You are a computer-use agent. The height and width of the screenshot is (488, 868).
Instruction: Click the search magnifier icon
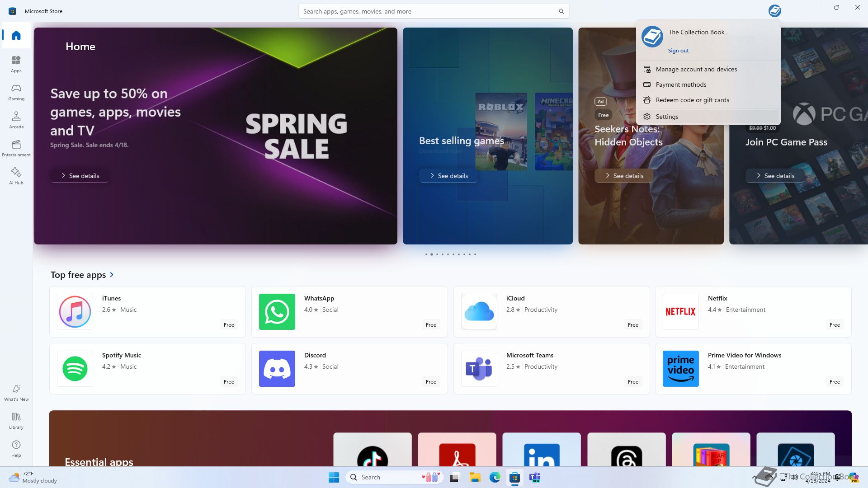(561, 11)
